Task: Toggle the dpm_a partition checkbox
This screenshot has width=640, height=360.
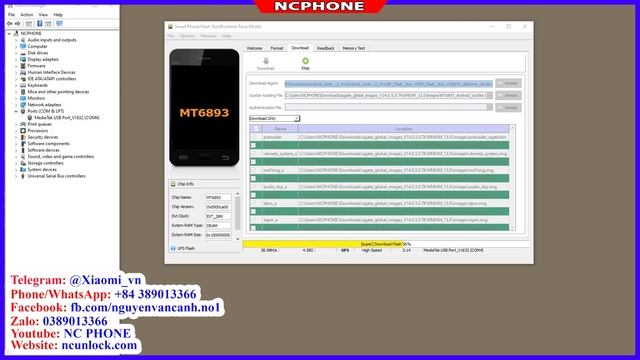Action: coord(253,203)
